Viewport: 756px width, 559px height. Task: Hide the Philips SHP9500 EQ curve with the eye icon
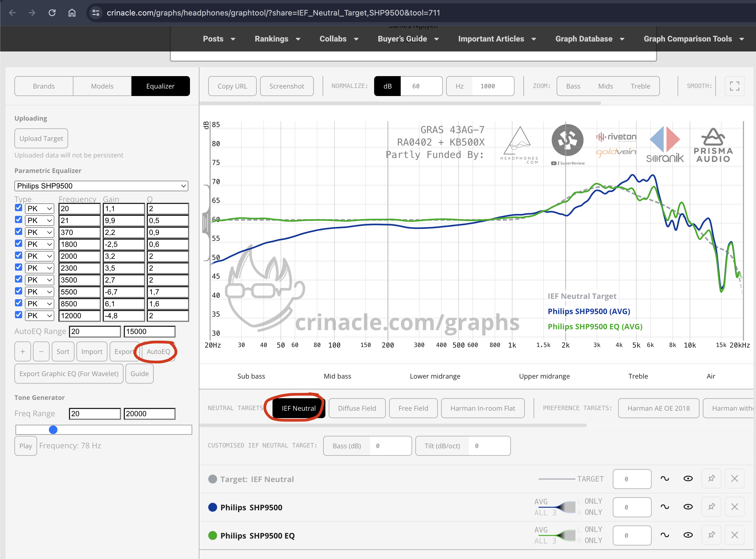688,535
